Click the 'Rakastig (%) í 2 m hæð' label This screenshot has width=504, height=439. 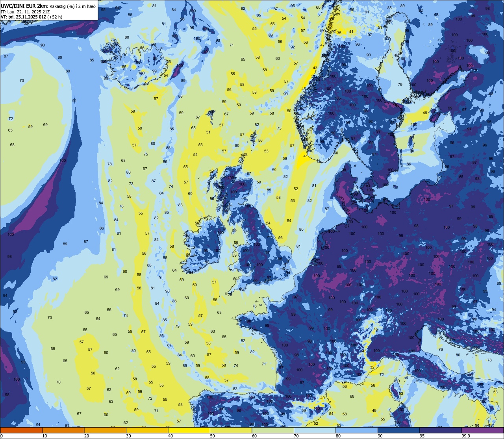coord(72,6)
